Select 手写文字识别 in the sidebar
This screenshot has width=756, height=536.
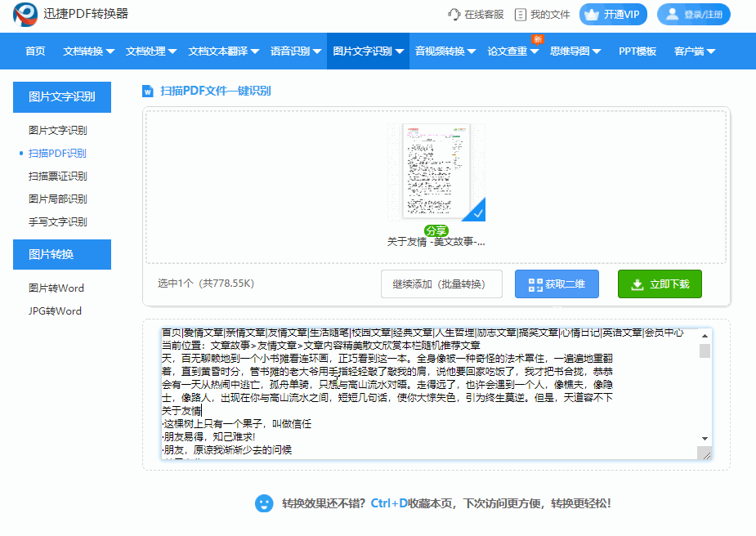57,222
